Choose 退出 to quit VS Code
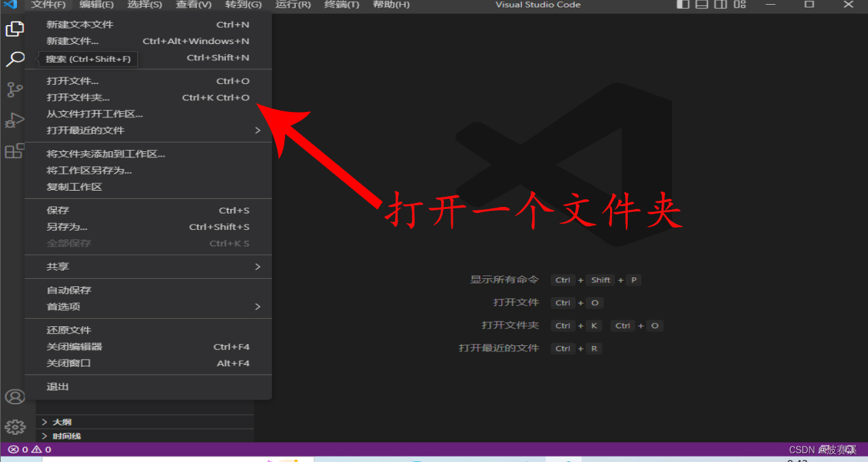 click(x=148, y=387)
